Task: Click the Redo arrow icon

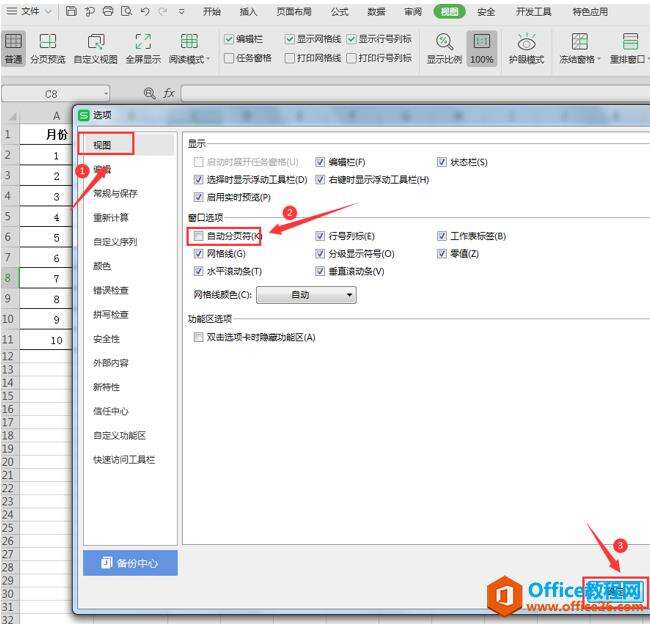Action: tap(163, 11)
